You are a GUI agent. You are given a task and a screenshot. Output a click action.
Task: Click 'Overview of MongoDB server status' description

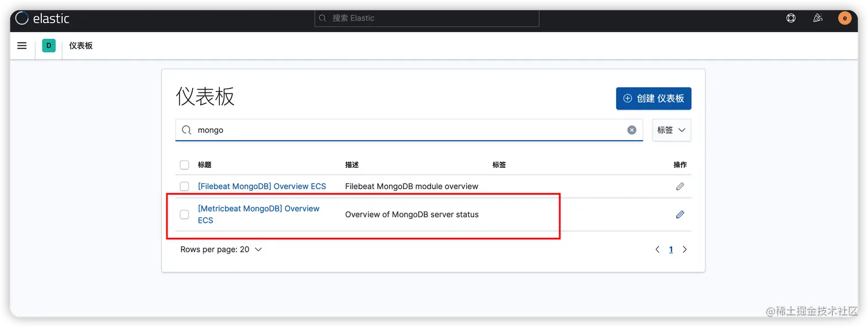click(412, 214)
